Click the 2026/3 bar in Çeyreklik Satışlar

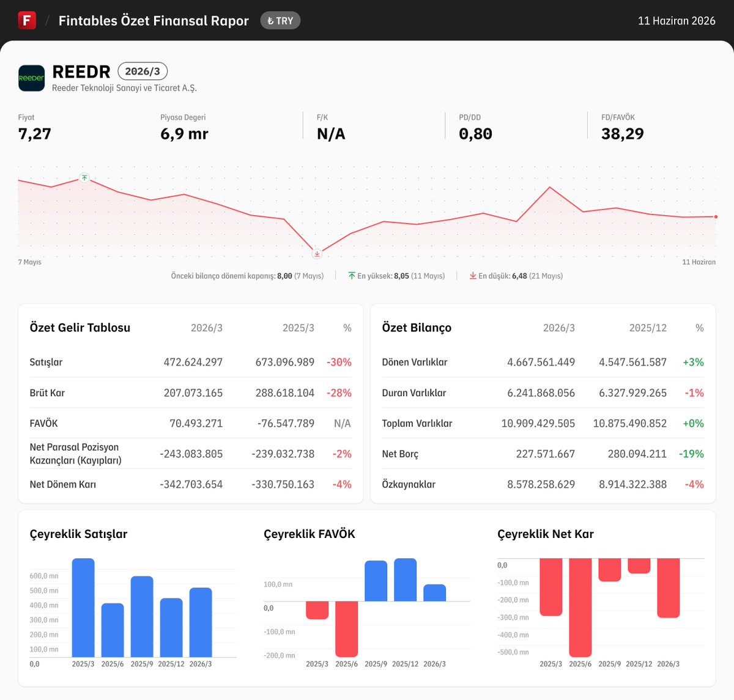coord(201,622)
